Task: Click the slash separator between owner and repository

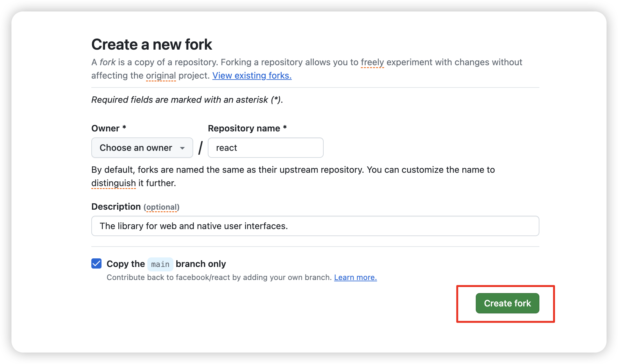Action: point(200,148)
